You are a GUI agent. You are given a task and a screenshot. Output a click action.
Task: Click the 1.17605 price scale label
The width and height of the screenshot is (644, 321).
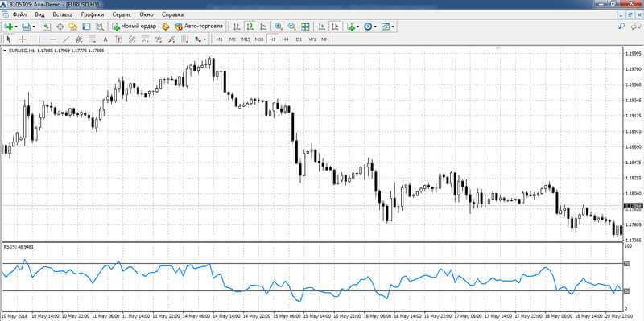tap(634, 224)
